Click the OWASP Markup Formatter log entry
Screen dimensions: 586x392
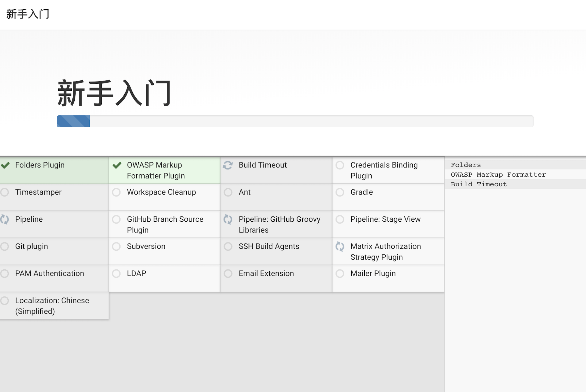(498, 175)
